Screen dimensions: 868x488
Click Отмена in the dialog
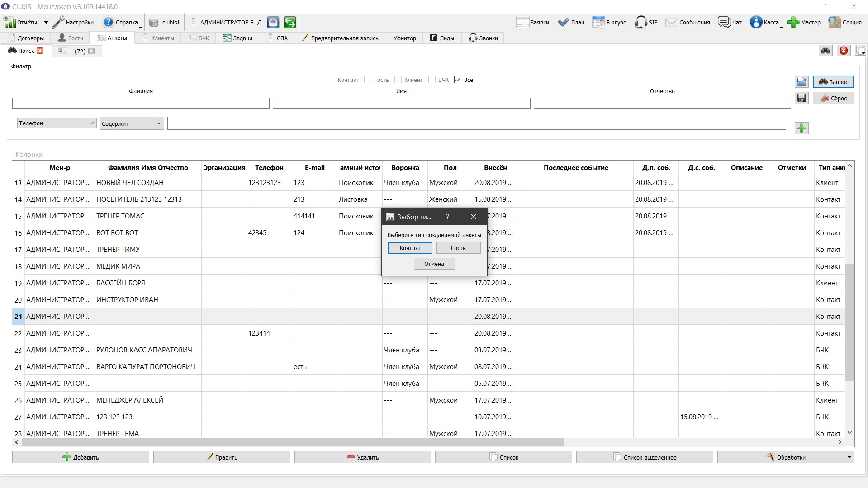[434, 264]
